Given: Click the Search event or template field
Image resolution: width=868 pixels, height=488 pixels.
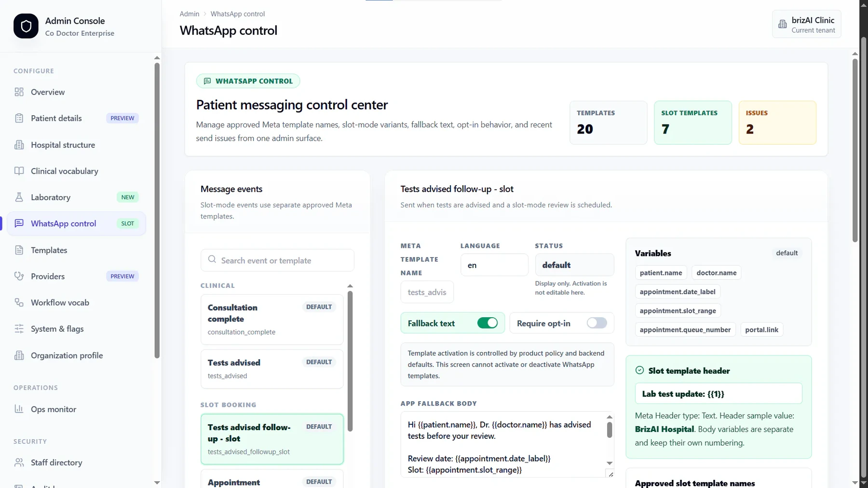Looking at the screenshot, I should 277,260.
